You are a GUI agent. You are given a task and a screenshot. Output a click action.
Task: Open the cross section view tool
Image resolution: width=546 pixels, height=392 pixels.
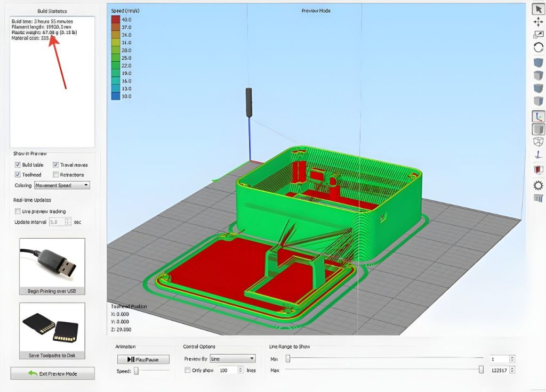click(538, 170)
